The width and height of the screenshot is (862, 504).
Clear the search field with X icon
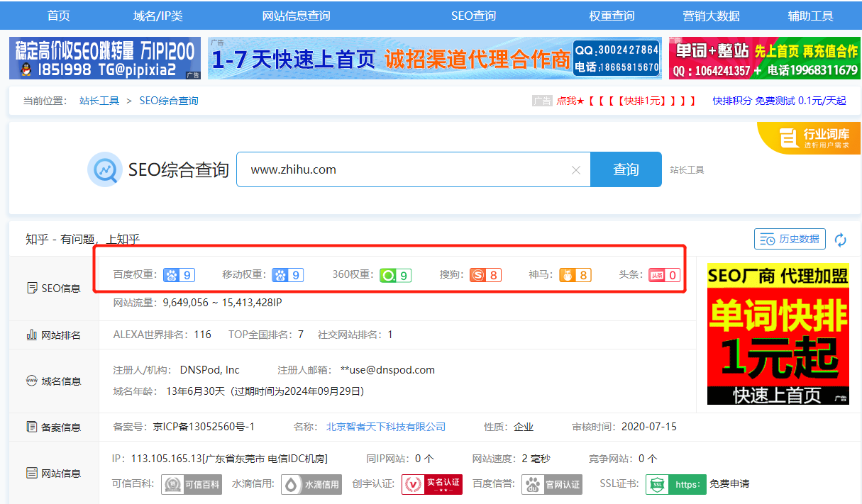tap(576, 170)
